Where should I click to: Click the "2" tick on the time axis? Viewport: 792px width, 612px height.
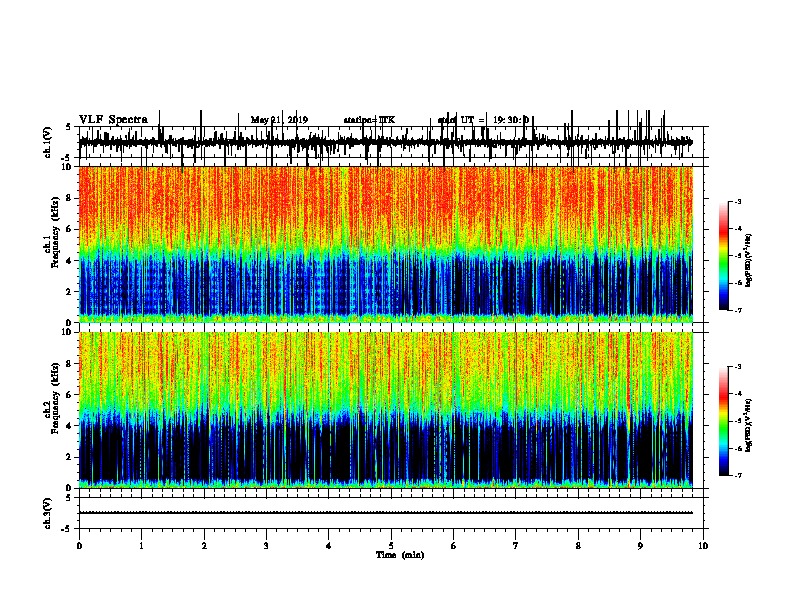point(204,546)
